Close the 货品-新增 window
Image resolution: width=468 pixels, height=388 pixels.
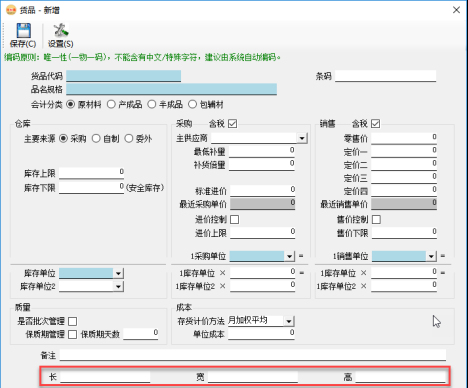click(456, 10)
